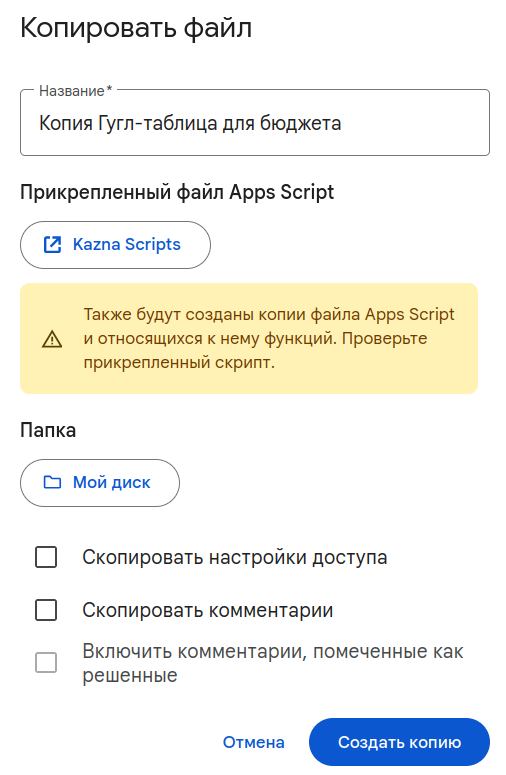This screenshot has height=775, width=506.
Task: Cancel the dialog with Отмена
Action: [x=253, y=742]
